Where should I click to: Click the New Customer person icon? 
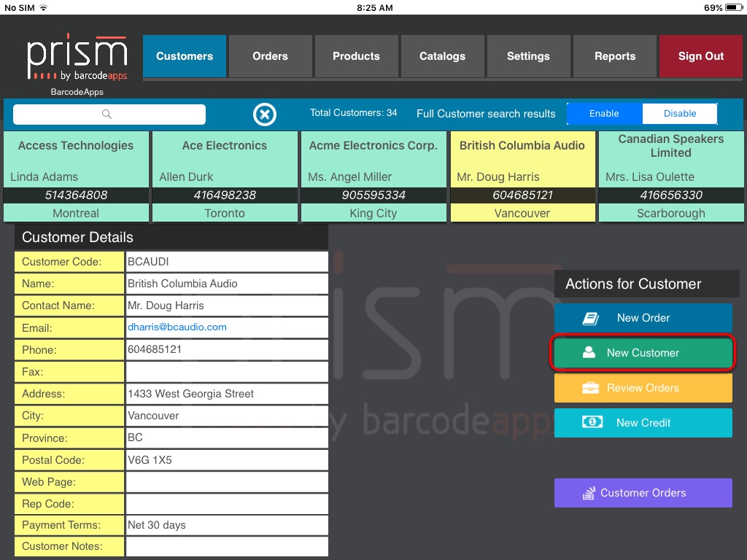pyautogui.click(x=589, y=352)
